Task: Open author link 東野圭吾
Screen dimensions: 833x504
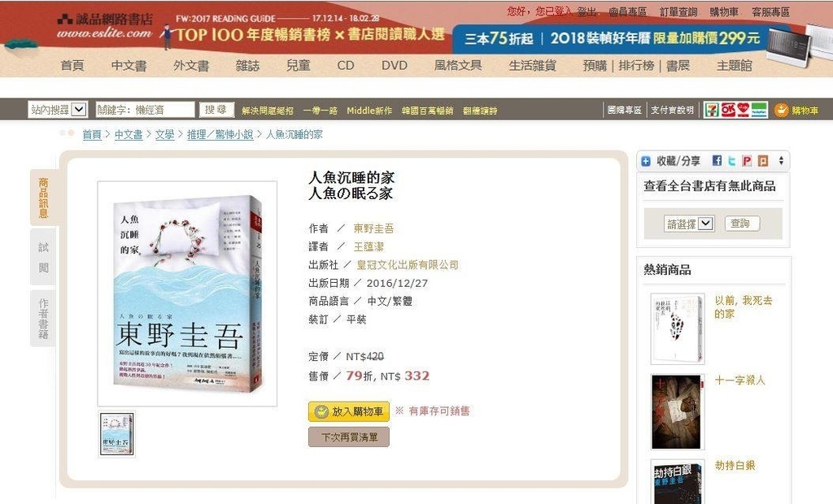Action: click(373, 228)
